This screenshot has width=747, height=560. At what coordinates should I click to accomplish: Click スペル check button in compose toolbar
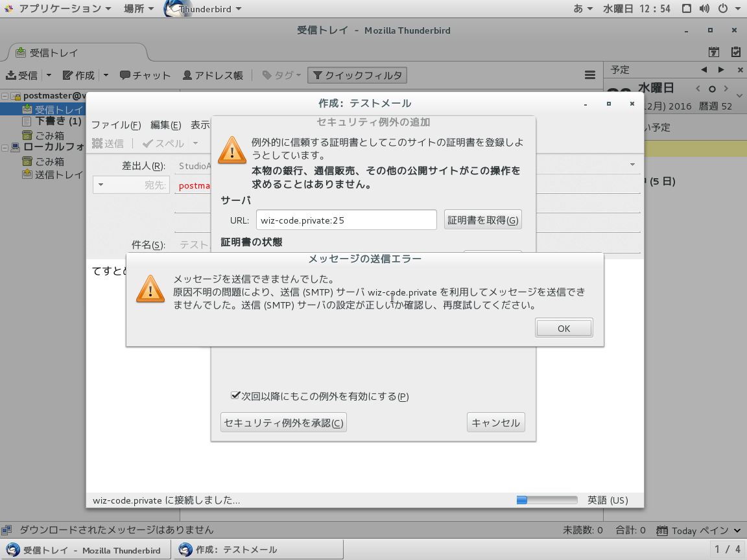163,143
